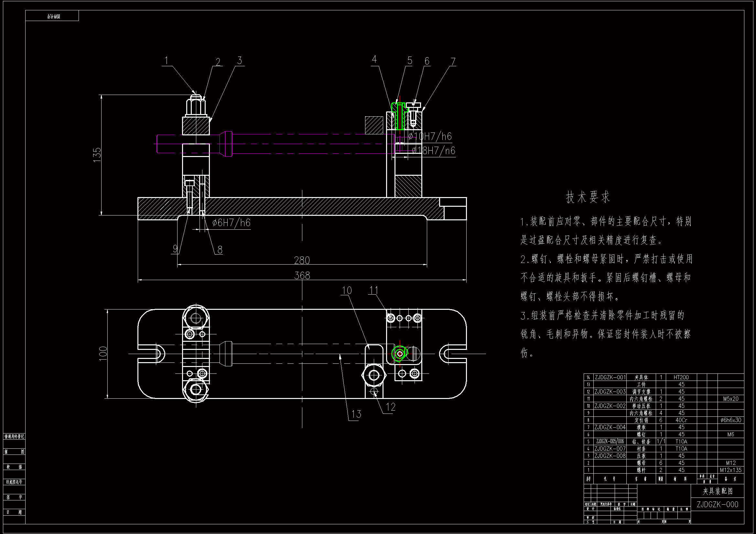
Task: Click the 技术要求 heading text
Action: (x=588, y=197)
